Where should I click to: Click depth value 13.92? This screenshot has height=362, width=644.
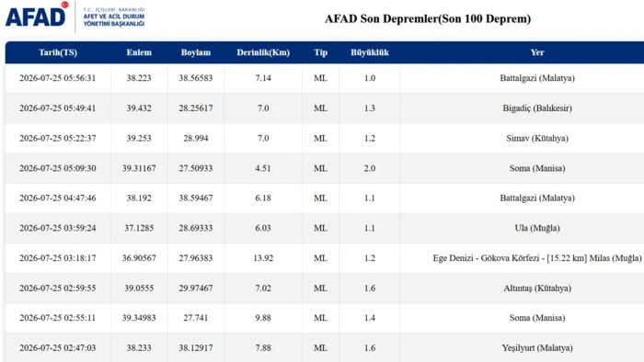[x=263, y=258]
